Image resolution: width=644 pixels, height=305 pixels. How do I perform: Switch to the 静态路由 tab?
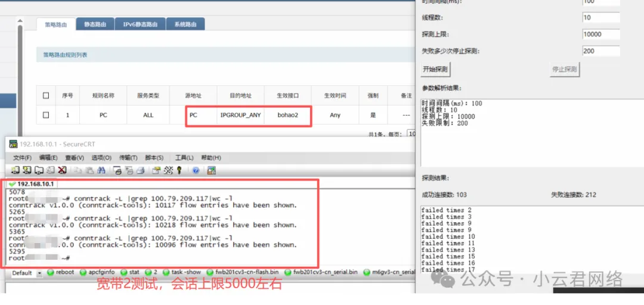[95, 24]
